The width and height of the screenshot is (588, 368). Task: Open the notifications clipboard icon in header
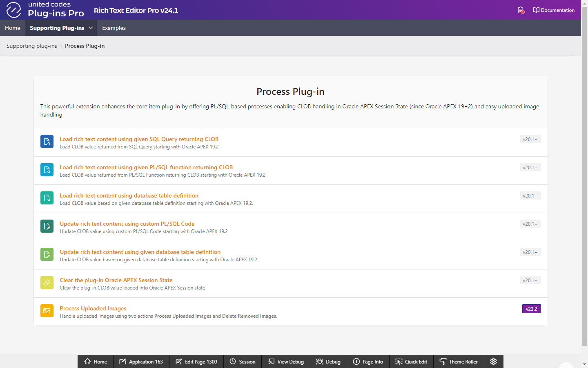[521, 10]
